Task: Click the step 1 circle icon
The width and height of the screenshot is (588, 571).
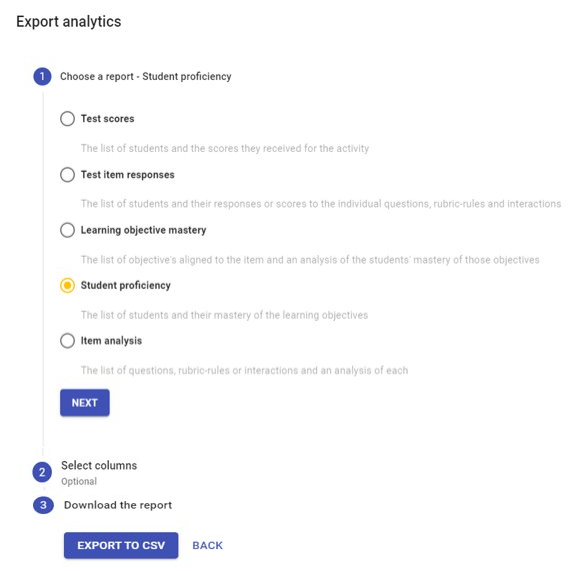Action: pyautogui.click(x=42, y=76)
